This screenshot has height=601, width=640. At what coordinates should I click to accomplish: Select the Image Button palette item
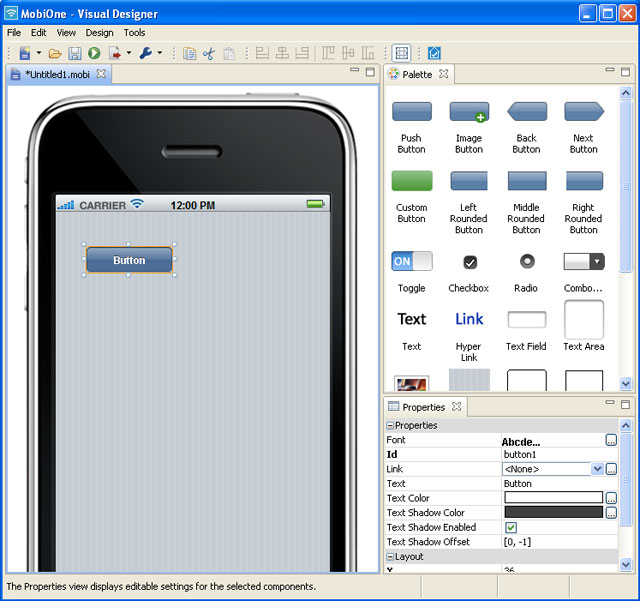click(469, 127)
